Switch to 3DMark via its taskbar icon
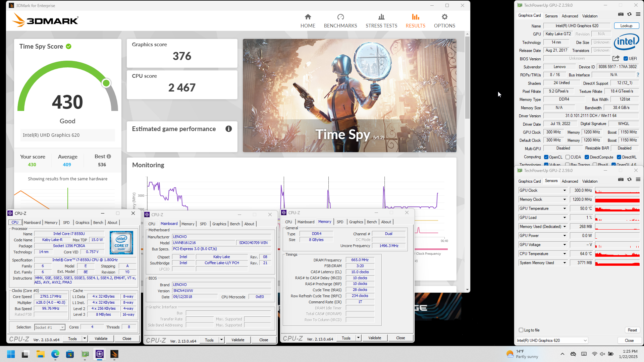The width and height of the screenshot is (644, 362). point(114,354)
